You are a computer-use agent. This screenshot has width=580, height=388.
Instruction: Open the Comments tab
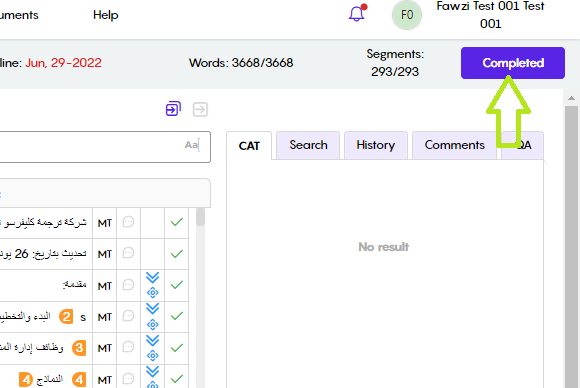[x=455, y=145]
